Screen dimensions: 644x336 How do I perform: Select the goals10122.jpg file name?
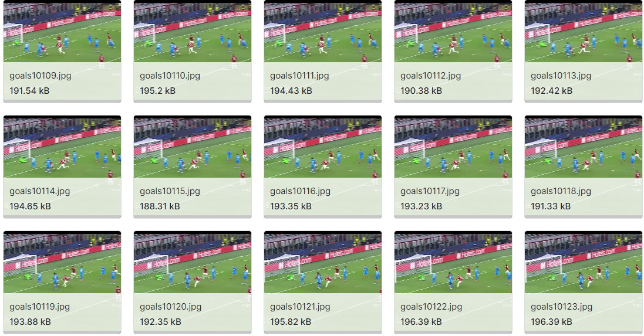click(x=431, y=307)
